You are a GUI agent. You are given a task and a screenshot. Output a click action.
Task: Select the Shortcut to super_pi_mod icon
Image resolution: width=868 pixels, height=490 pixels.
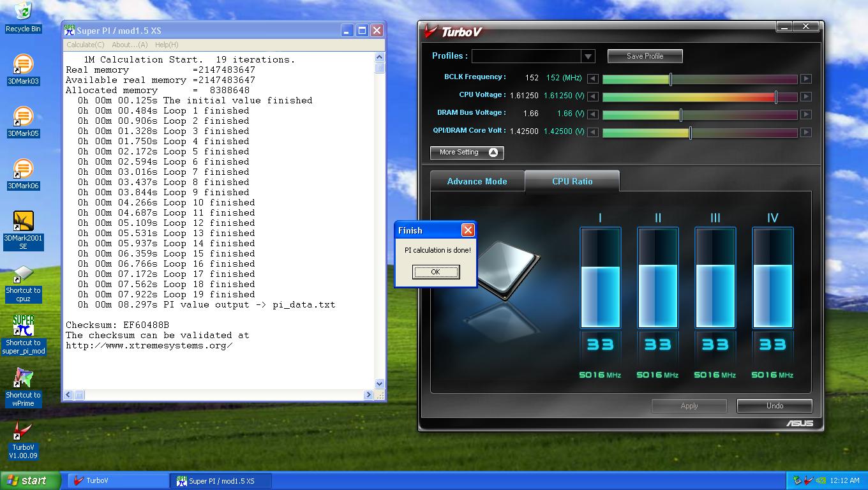coord(23,336)
